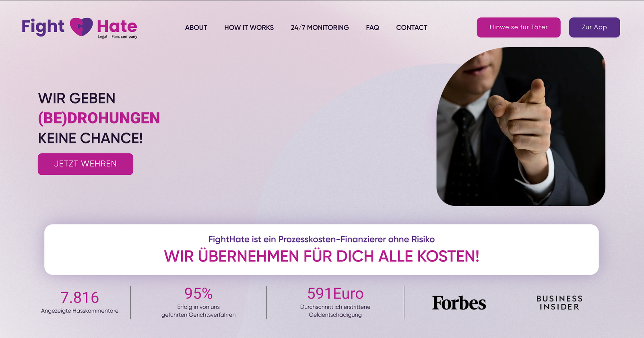
Task: Open the 24/7 Monitoring page
Action: click(320, 27)
